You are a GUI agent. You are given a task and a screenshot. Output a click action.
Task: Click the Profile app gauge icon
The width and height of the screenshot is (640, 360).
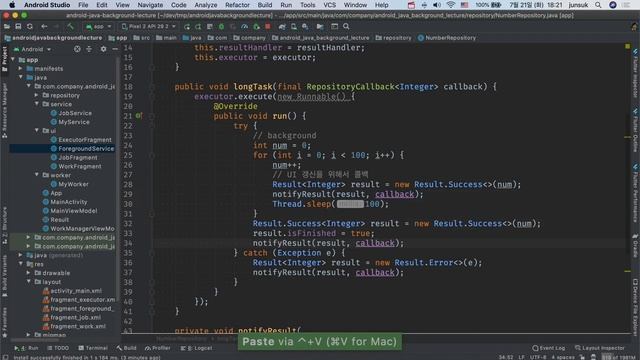[244, 27]
